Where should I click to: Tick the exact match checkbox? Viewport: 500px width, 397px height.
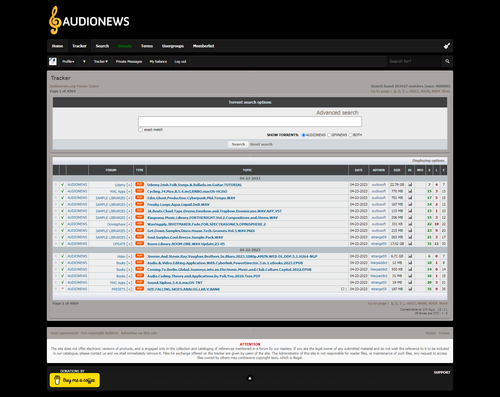click(x=140, y=130)
